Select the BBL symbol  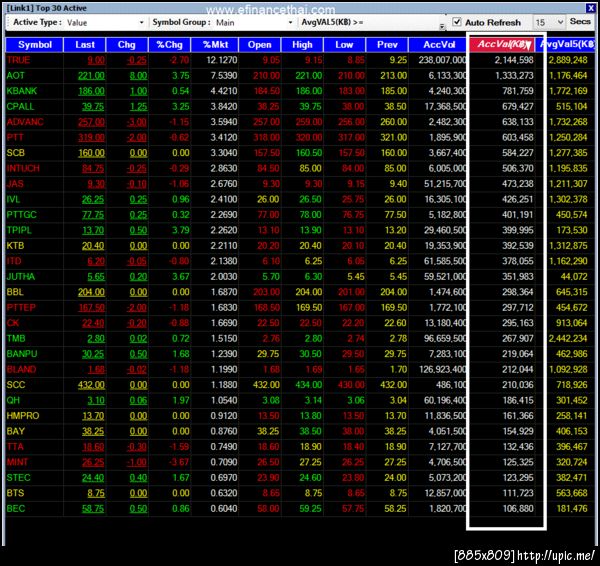[15, 292]
